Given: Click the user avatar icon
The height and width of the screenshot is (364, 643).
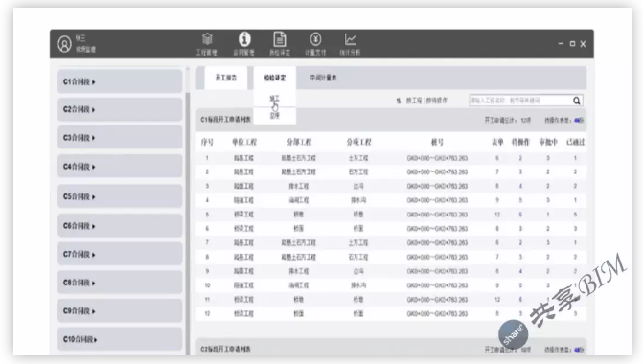Looking at the screenshot, I should pyautogui.click(x=64, y=44).
